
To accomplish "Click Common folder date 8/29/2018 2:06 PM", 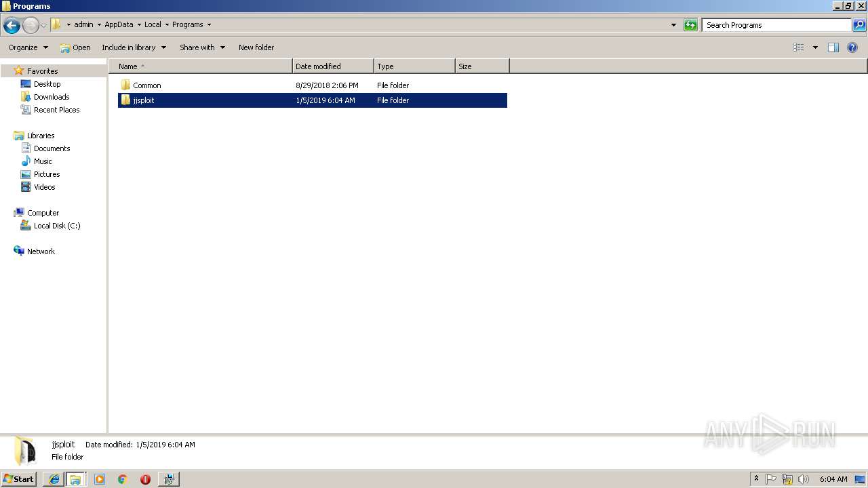I will (x=327, y=85).
